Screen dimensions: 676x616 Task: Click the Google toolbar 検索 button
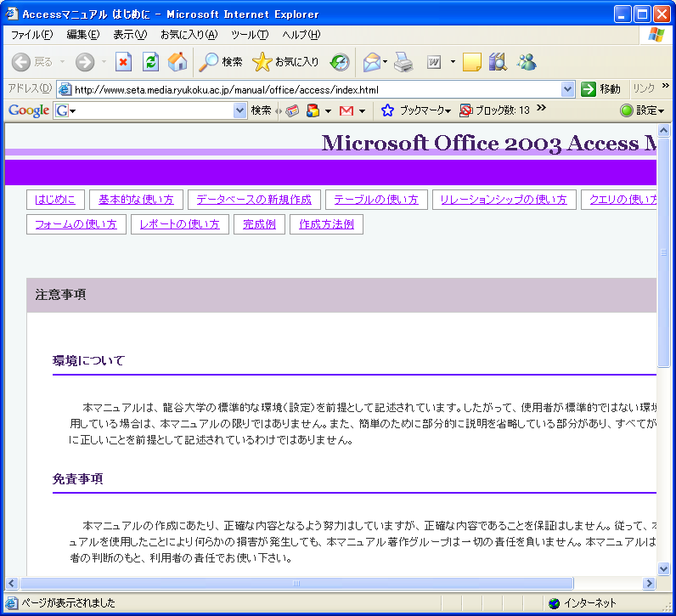point(262,110)
